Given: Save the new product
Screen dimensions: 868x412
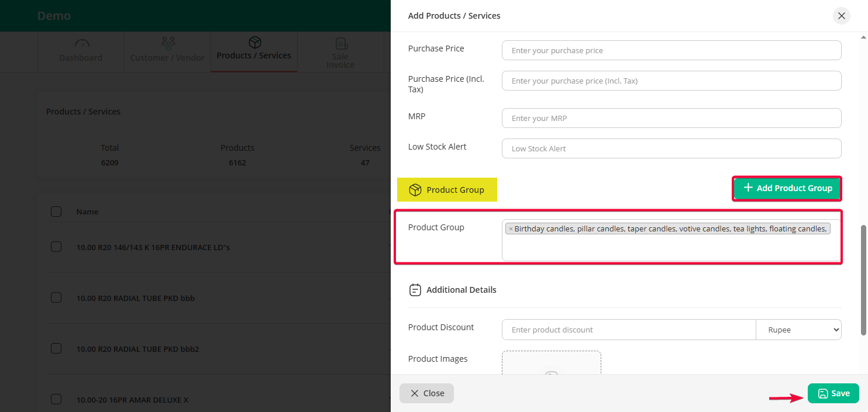Looking at the screenshot, I should (x=833, y=393).
